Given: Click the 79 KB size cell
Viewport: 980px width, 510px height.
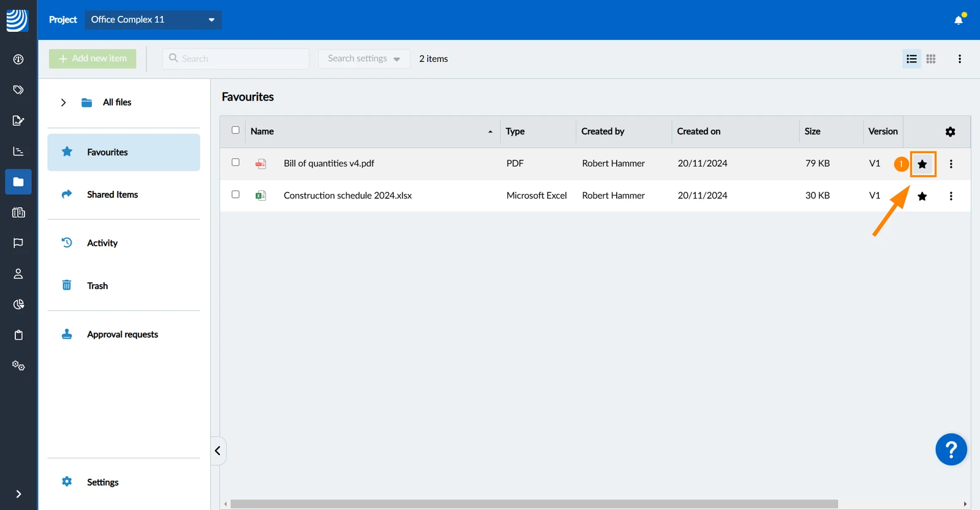Looking at the screenshot, I should pyautogui.click(x=818, y=163).
